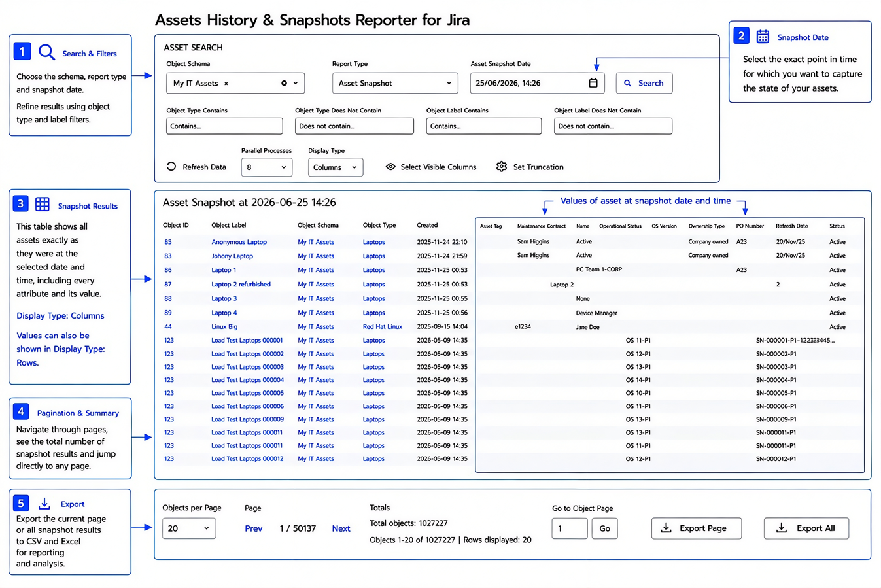Click Object ID 44 link

point(168,327)
